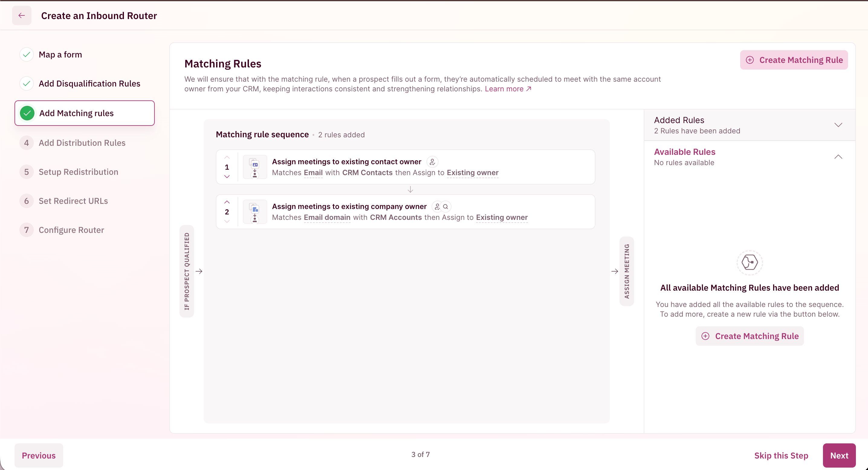Click the step 6 number circle
The image size is (868, 470).
coord(27,201)
